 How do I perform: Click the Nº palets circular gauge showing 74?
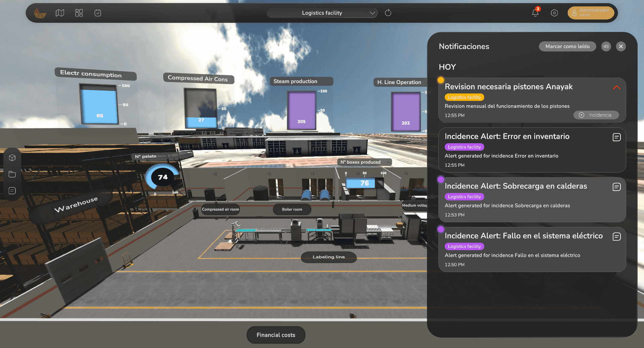point(163,177)
